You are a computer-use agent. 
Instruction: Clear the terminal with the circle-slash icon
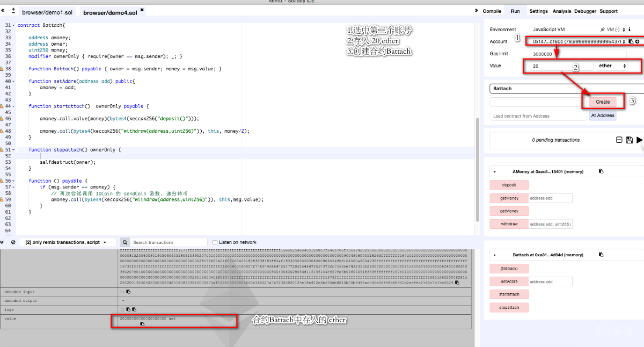click(x=13, y=242)
